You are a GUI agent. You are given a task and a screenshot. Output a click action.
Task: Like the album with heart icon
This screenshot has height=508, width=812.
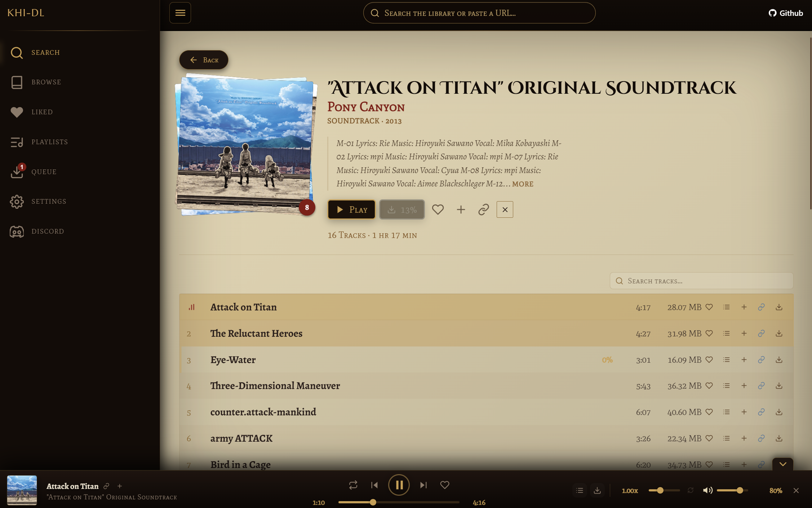438,209
